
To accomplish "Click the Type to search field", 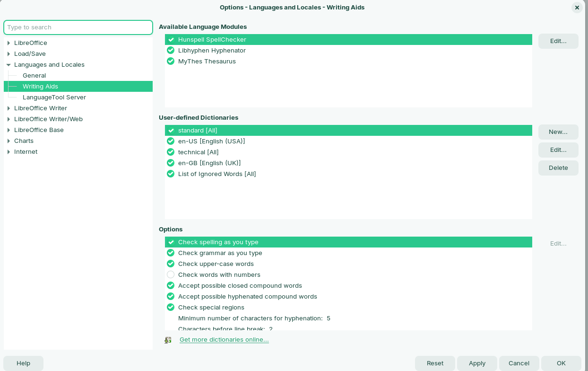I will pos(78,27).
